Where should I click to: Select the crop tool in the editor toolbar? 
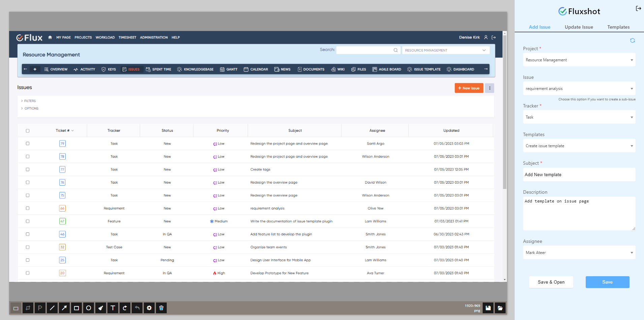pos(28,308)
